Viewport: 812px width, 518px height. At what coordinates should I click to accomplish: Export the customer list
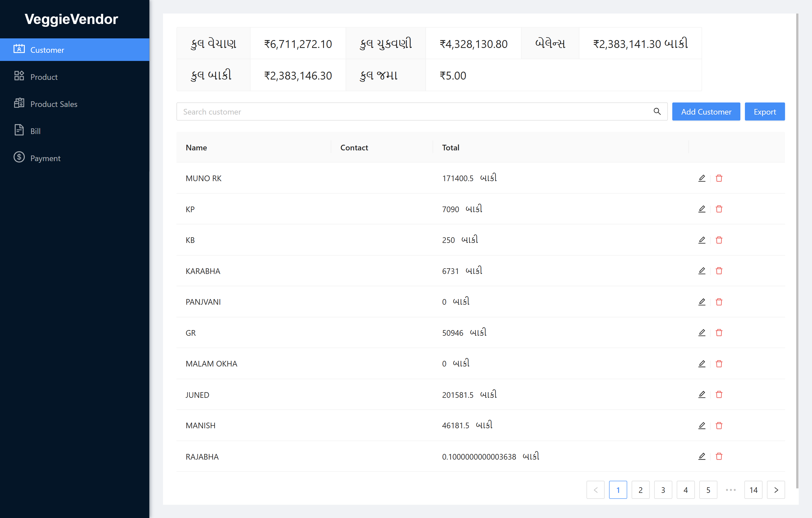764,111
